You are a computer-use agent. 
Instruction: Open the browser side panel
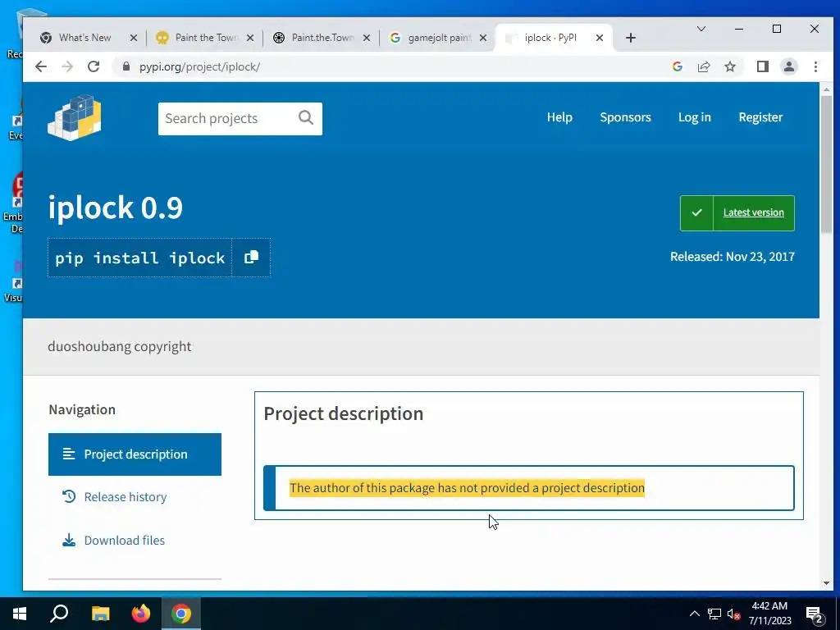tap(763, 66)
